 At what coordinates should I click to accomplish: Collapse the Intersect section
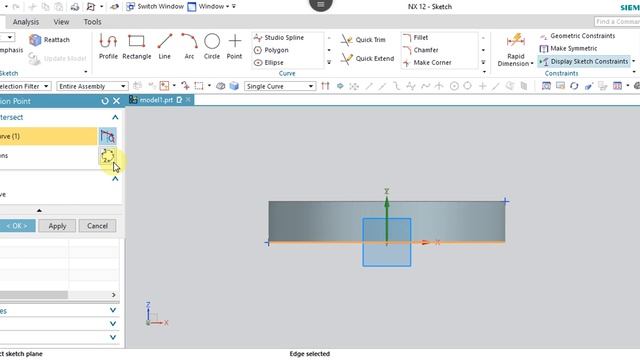tap(115, 117)
